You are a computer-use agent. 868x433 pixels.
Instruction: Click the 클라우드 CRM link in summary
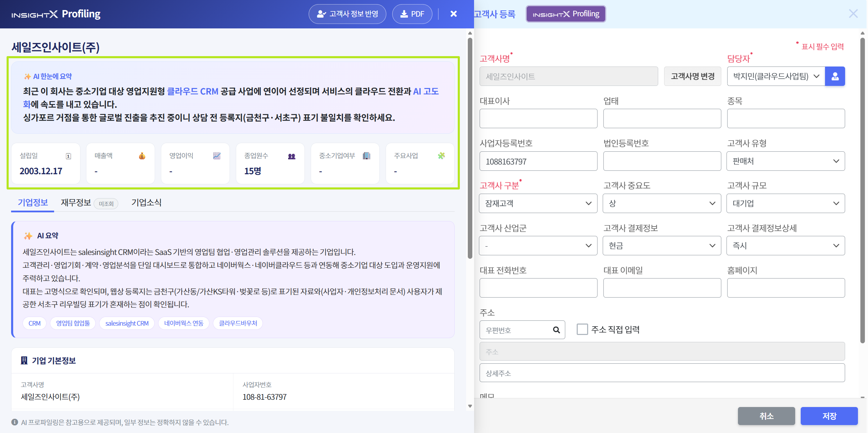(192, 91)
